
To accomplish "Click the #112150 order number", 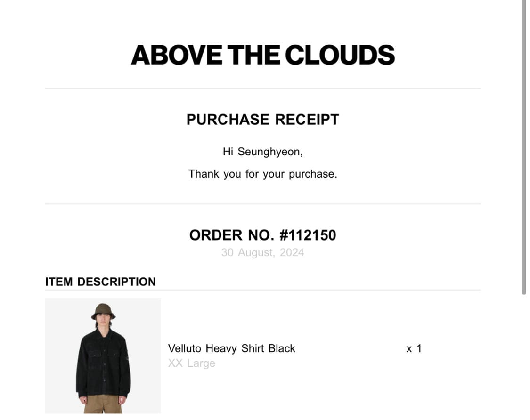I will point(308,235).
